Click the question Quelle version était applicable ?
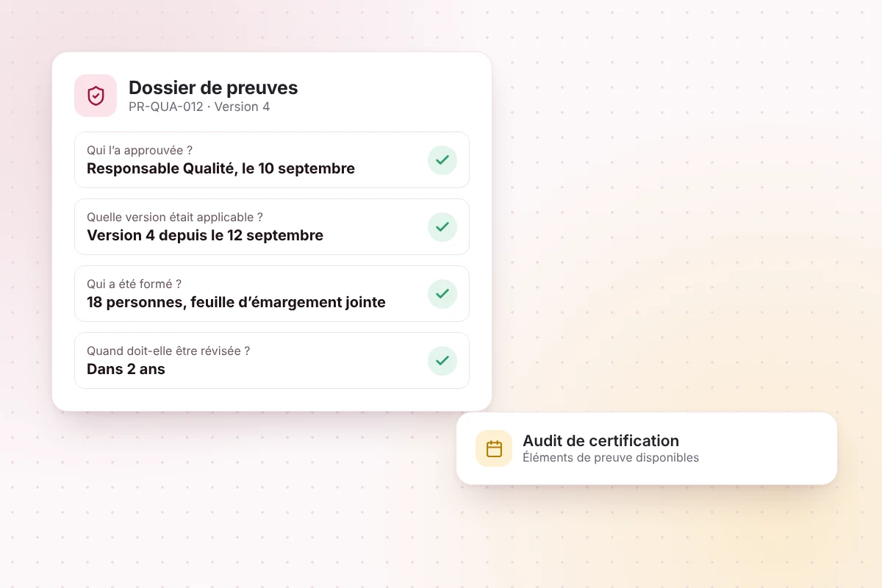The width and height of the screenshot is (882, 588). coord(175,218)
